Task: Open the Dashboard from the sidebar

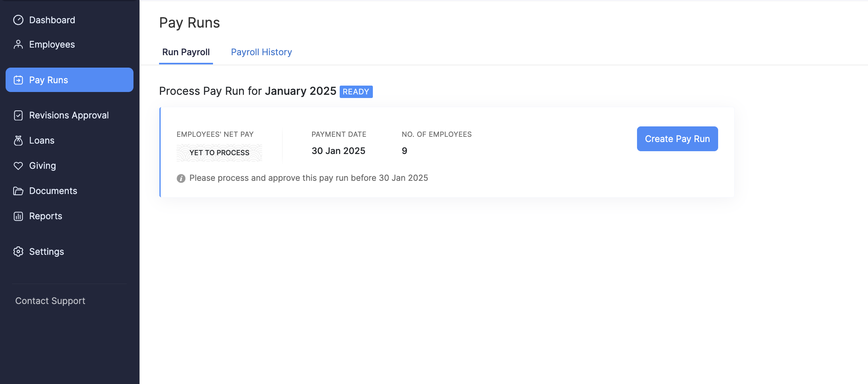Action: [18, 20]
